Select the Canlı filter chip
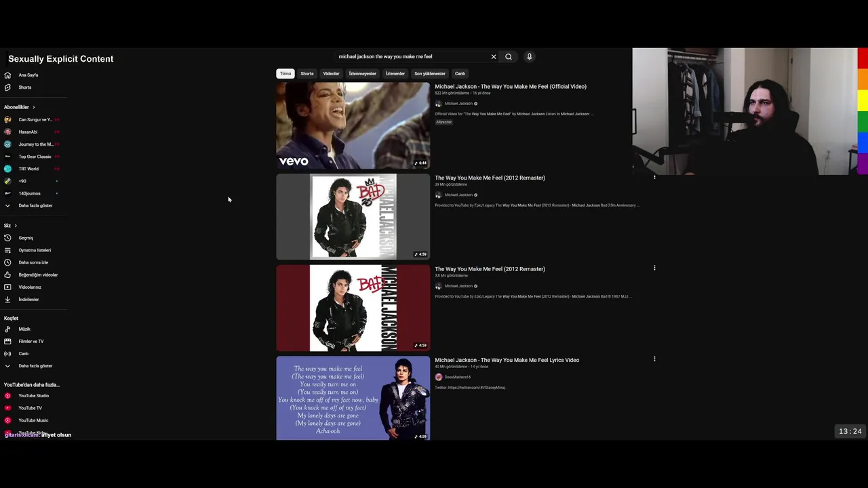 pos(460,73)
